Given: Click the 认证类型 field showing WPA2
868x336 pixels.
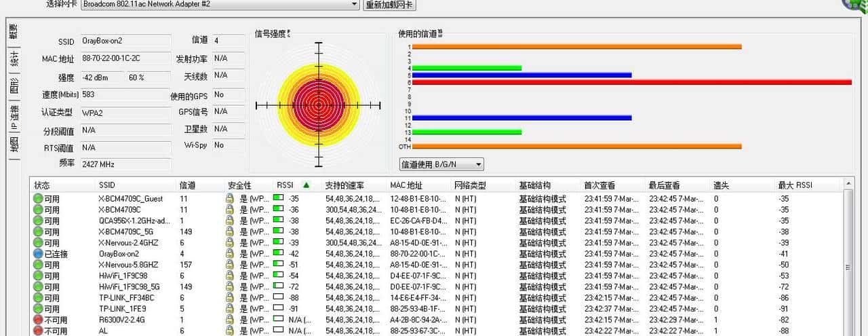Looking at the screenshot, I should [125, 112].
